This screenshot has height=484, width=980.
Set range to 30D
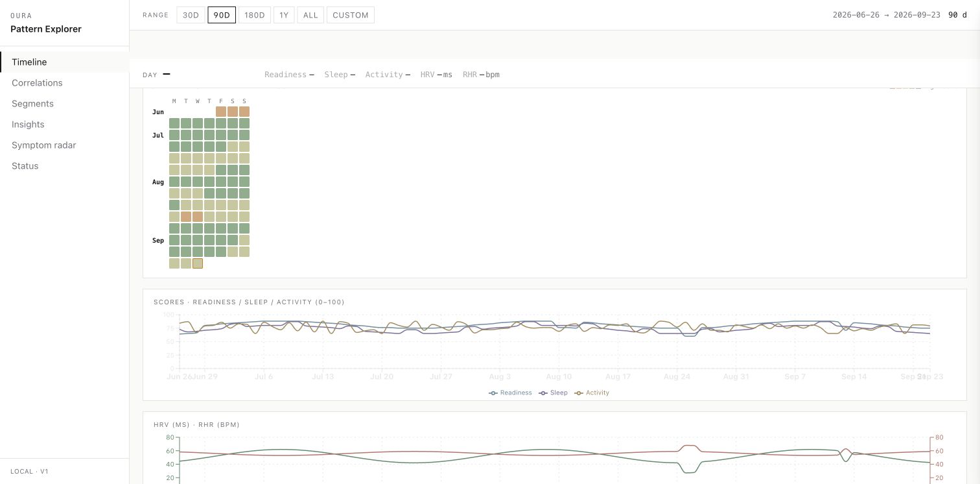(191, 15)
